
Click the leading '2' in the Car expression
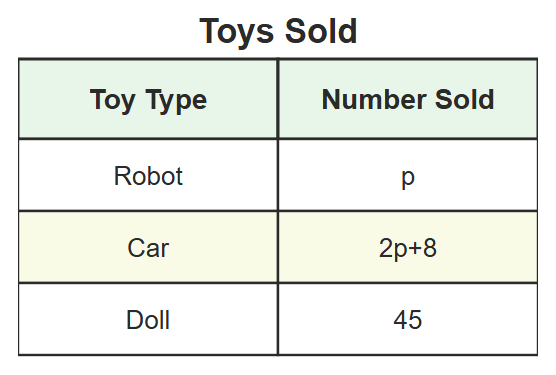(x=386, y=248)
